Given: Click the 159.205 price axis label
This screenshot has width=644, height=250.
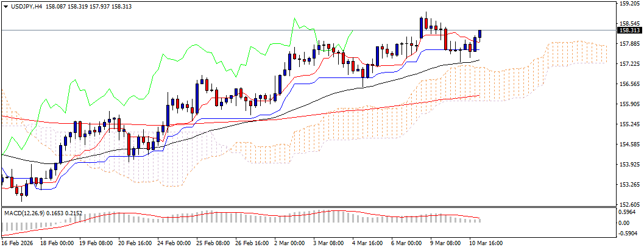Looking at the screenshot, I should 630,3.
